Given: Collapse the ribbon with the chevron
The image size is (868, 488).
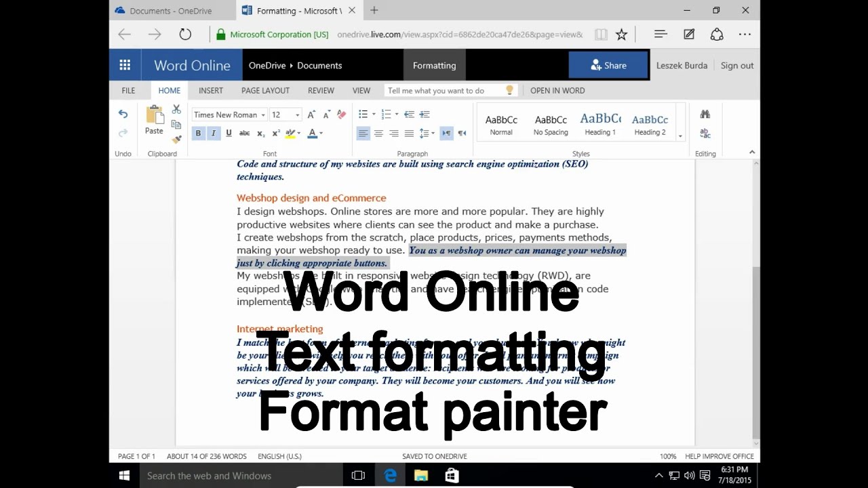Looking at the screenshot, I should (x=752, y=152).
